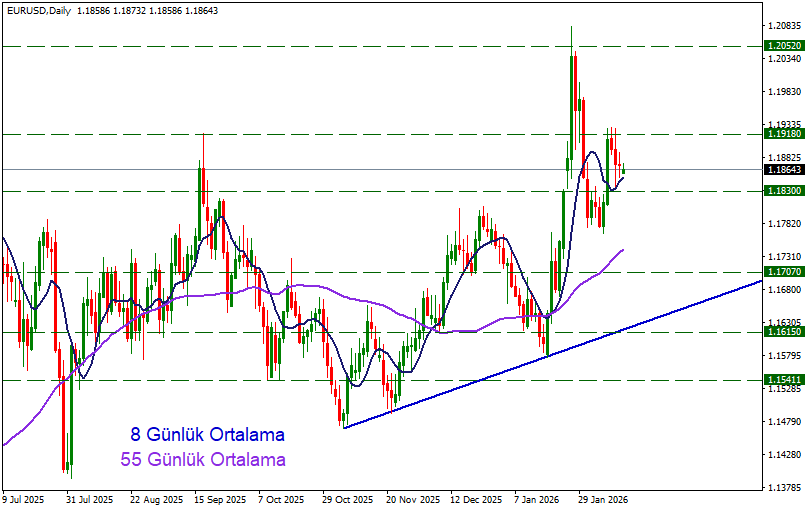
Task: Select the 9 Jul 2025 date label
Action: pyautogui.click(x=24, y=498)
